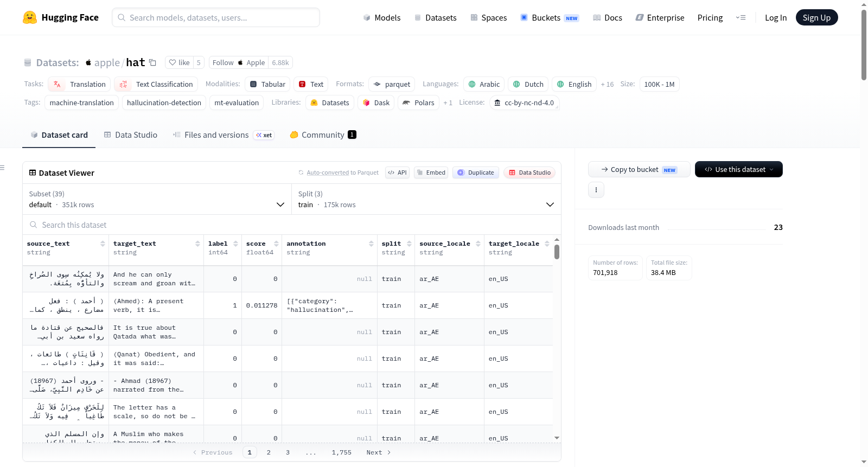Sort by the label column sort icon
Image resolution: width=868 pixels, height=467 pixels.
click(x=235, y=244)
